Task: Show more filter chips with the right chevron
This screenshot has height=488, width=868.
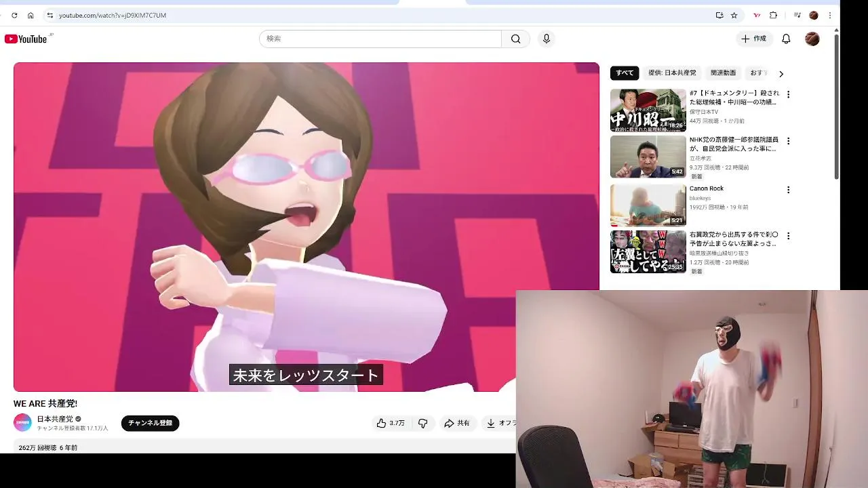Action: coord(781,73)
